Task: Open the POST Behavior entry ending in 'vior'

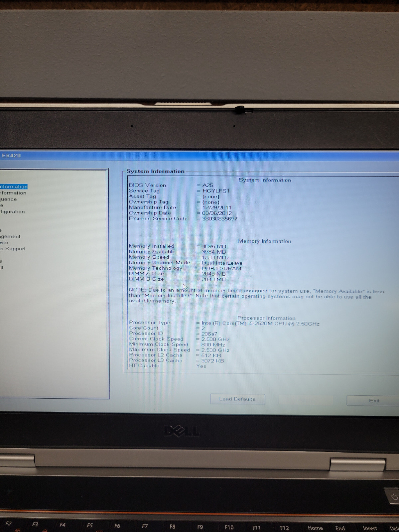Action: point(4,242)
